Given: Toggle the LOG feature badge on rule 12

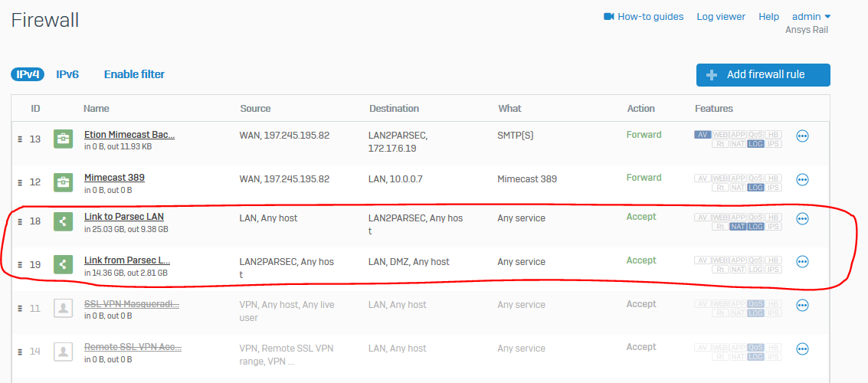Looking at the screenshot, I should point(755,188).
